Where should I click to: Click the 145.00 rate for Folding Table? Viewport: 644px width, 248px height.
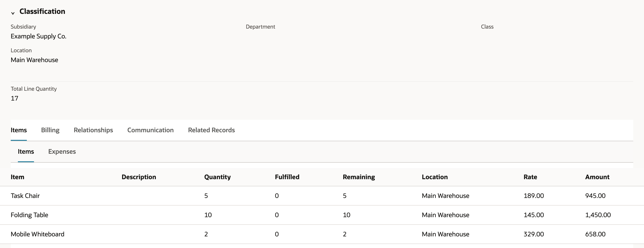534,215
